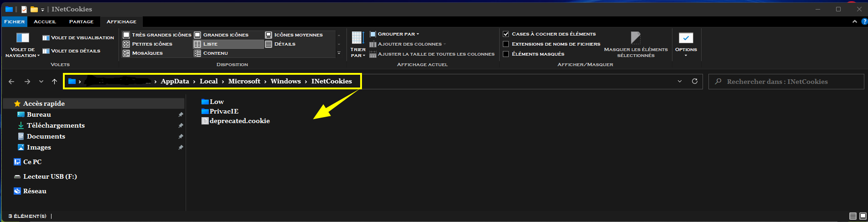Screen dimensions: 868x222
Task: Enable Éléments masqués checkbox
Action: [506, 54]
